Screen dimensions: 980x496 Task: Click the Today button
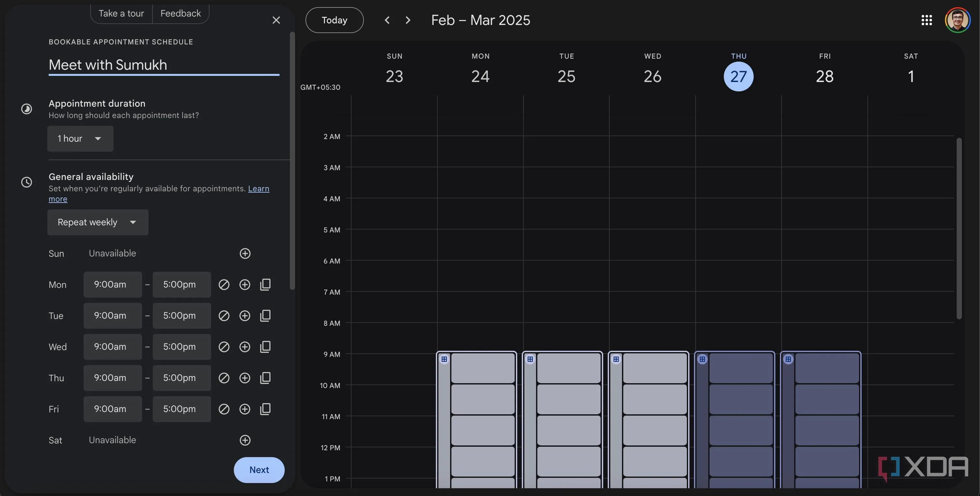click(334, 20)
